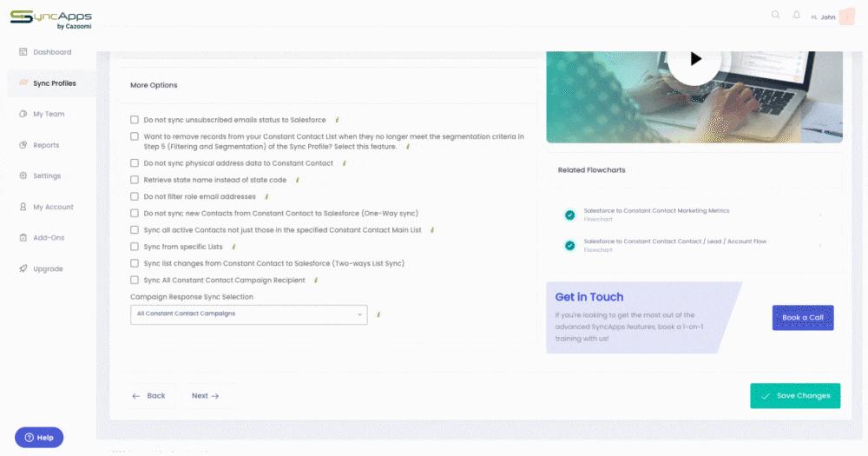This screenshot has height=456, width=868.
Task: Click the Get in Touch heading
Action: tap(589, 297)
